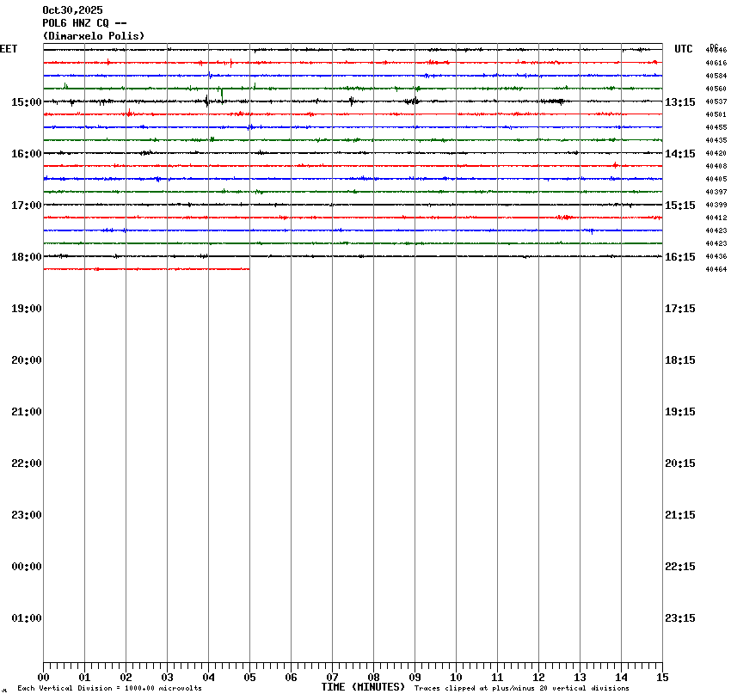Click the 40464 DC offset value
This screenshot has width=731, height=700.
pyautogui.click(x=716, y=269)
